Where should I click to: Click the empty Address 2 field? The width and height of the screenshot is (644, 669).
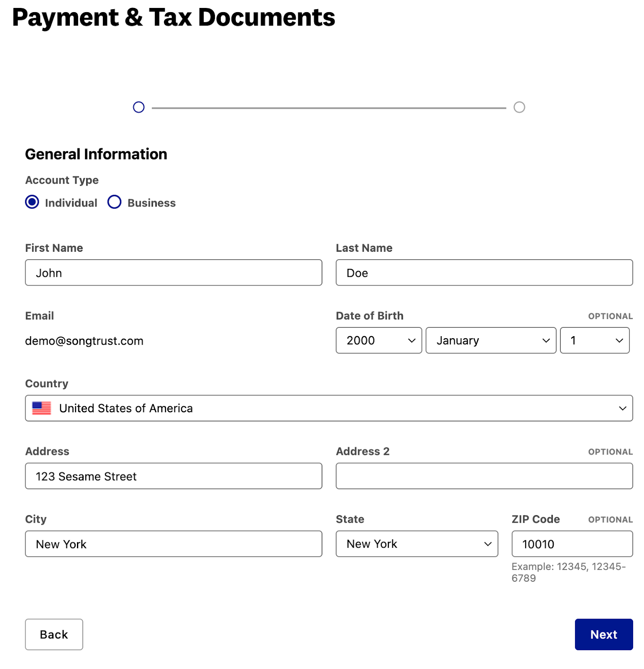point(484,476)
